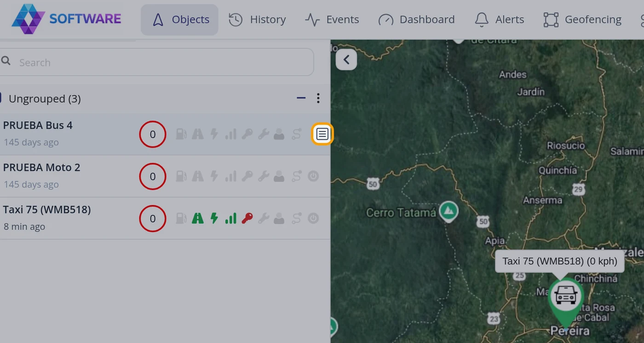
Task: Click the green road icon for Taxi 75
Action: point(198,218)
